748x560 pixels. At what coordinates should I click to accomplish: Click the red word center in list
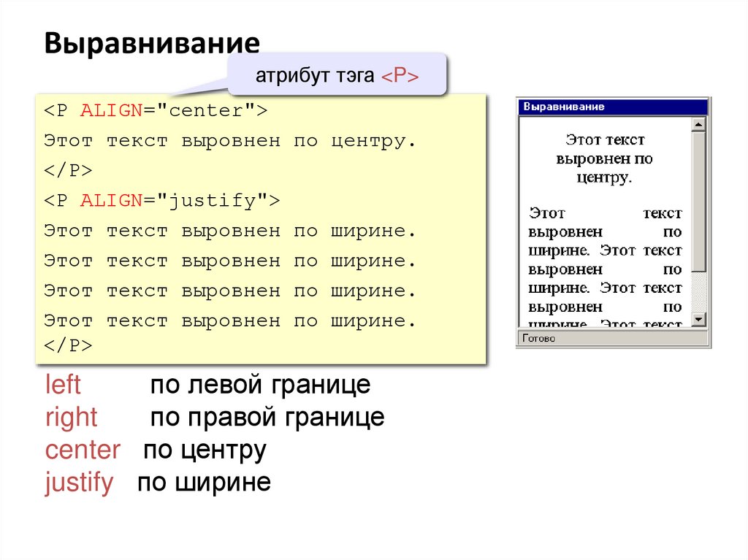83,450
